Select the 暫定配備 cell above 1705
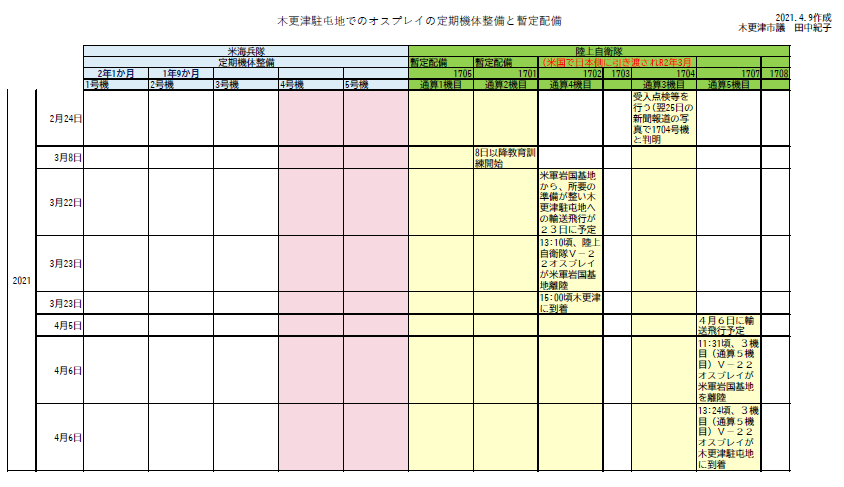Image resolution: width=844 pixels, height=487 pixels. point(441,62)
